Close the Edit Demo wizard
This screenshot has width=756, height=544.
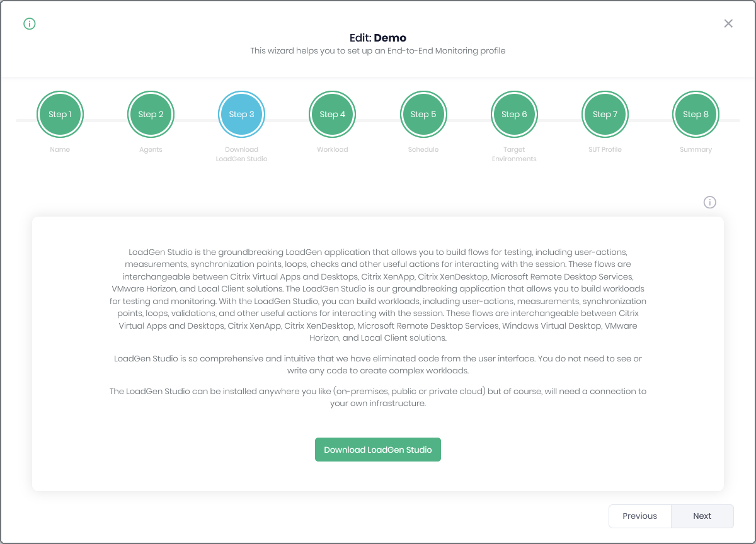(728, 23)
